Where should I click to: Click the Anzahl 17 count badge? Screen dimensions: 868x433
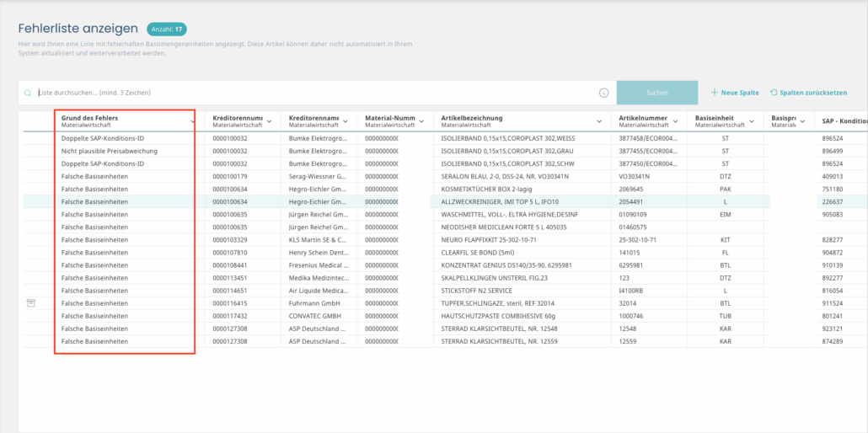[x=166, y=29]
